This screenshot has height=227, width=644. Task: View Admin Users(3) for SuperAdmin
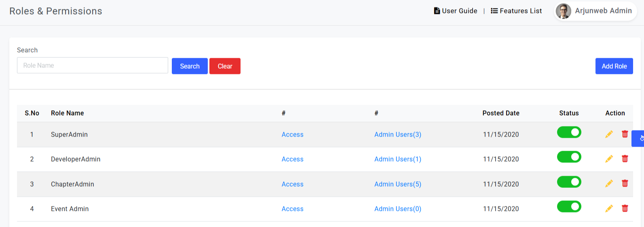point(398,135)
